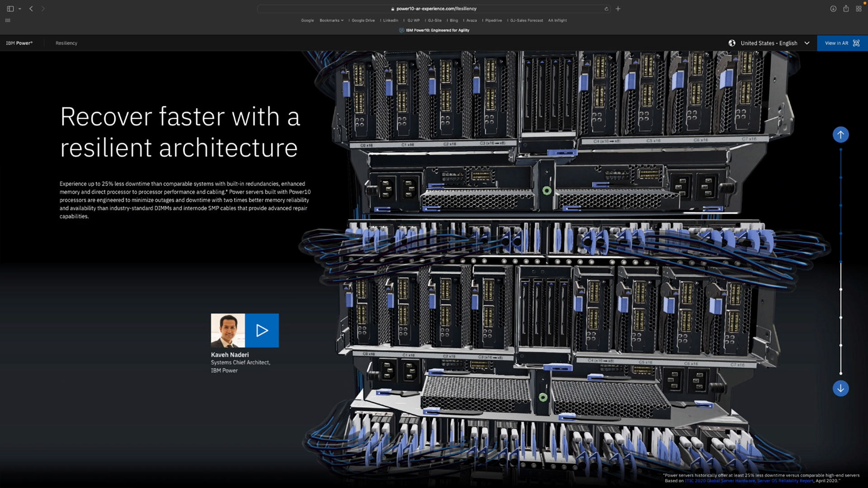Click the globe icon in the header

coord(732,43)
